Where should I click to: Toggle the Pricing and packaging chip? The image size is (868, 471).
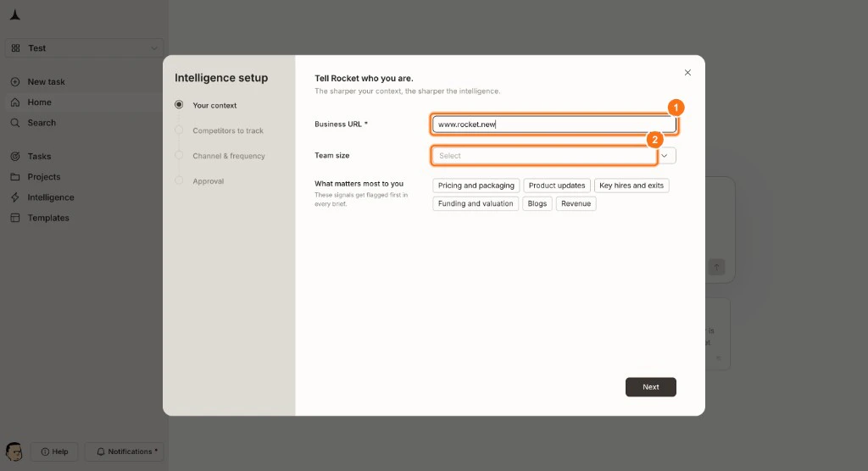[x=476, y=186]
